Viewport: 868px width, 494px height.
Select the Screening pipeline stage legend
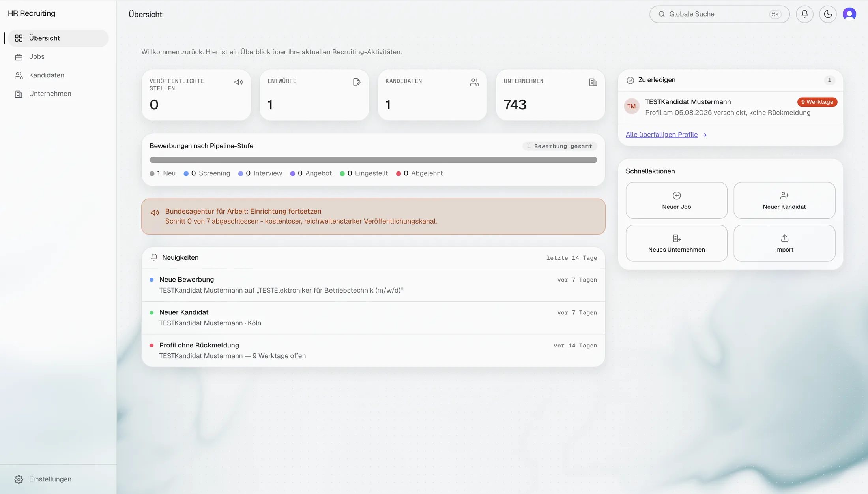207,173
